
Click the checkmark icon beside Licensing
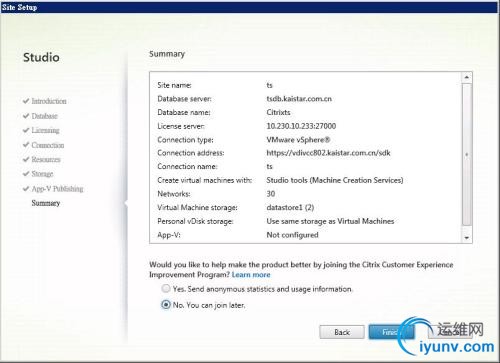(x=26, y=130)
